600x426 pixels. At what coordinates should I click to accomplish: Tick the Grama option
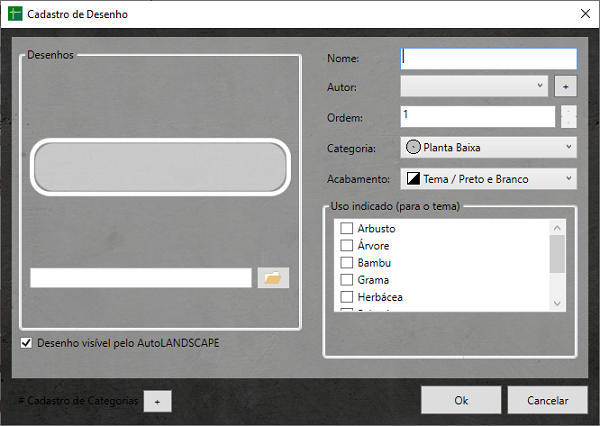pos(347,280)
